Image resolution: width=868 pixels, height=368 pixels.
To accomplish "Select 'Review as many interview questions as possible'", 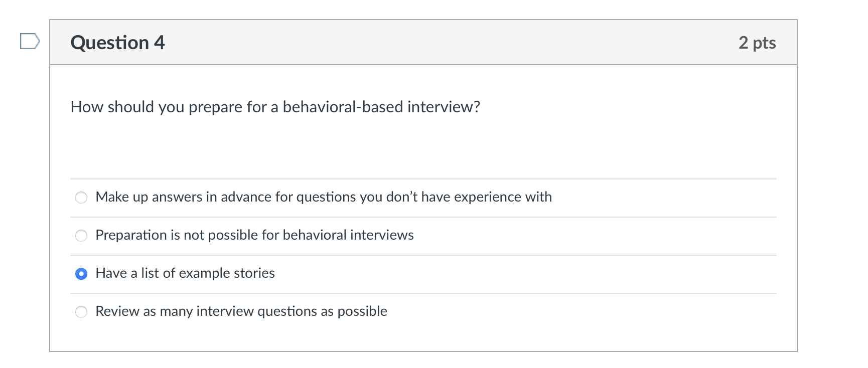I will [81, 311].
